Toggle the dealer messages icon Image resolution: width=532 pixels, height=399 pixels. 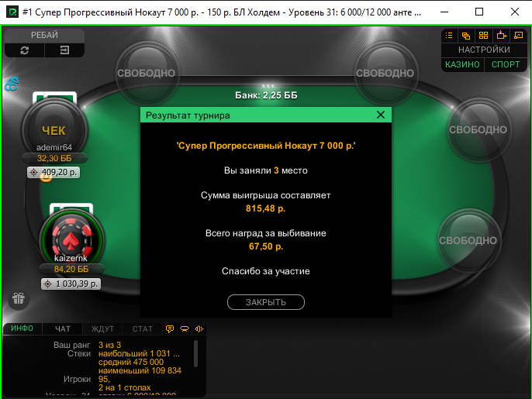[x=185, y=328]
